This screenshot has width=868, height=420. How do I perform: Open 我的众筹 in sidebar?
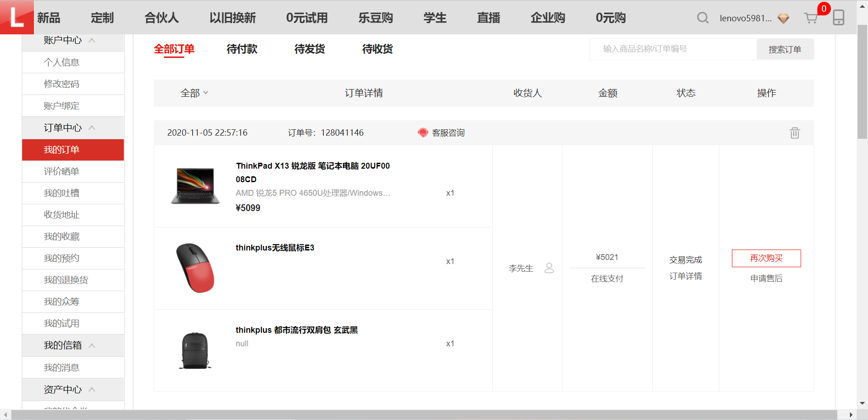[73, 302]
